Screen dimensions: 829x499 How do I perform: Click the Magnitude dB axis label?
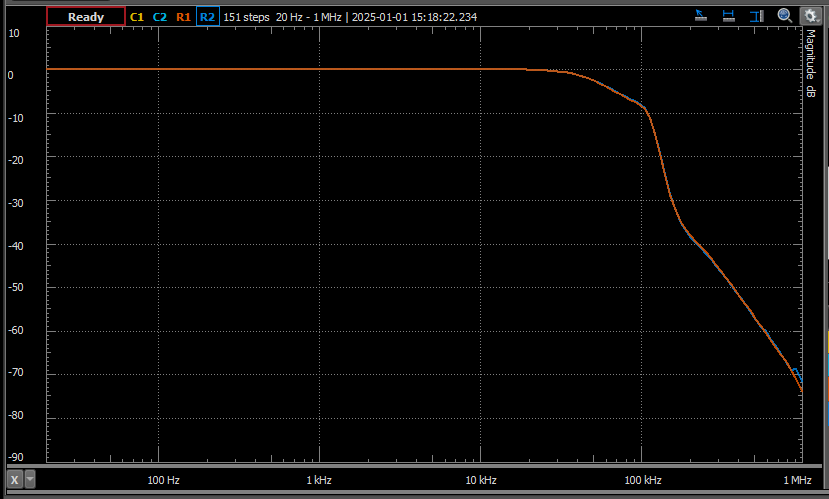[x=811, y=62]
